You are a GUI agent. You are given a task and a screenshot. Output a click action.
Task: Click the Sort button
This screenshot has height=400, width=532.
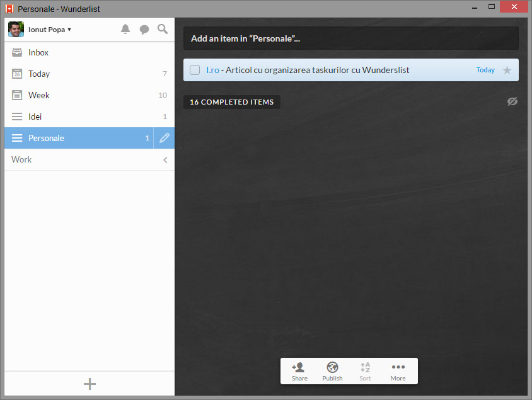(365, 372)
